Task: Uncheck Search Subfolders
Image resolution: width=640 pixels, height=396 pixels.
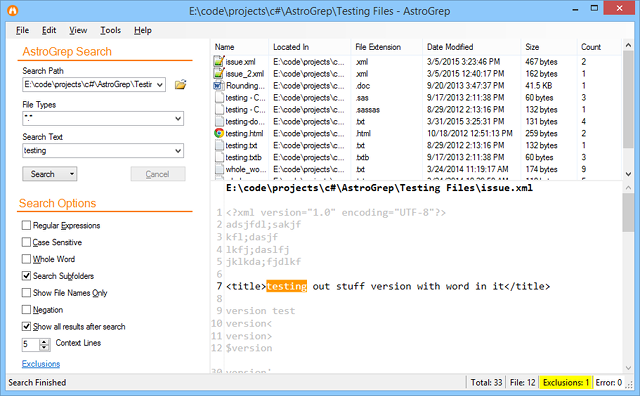Action: 26,276
